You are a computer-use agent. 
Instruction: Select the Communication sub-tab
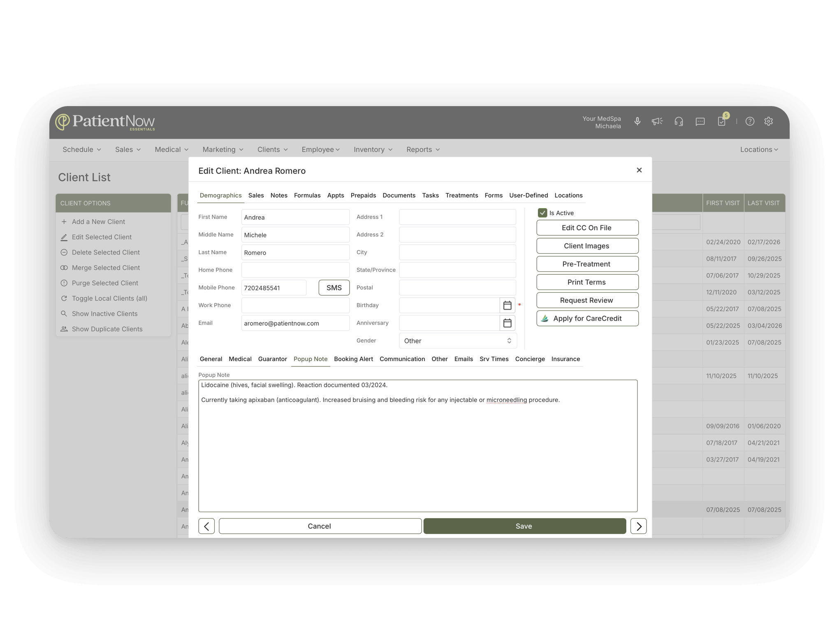(x=402, y=359)
